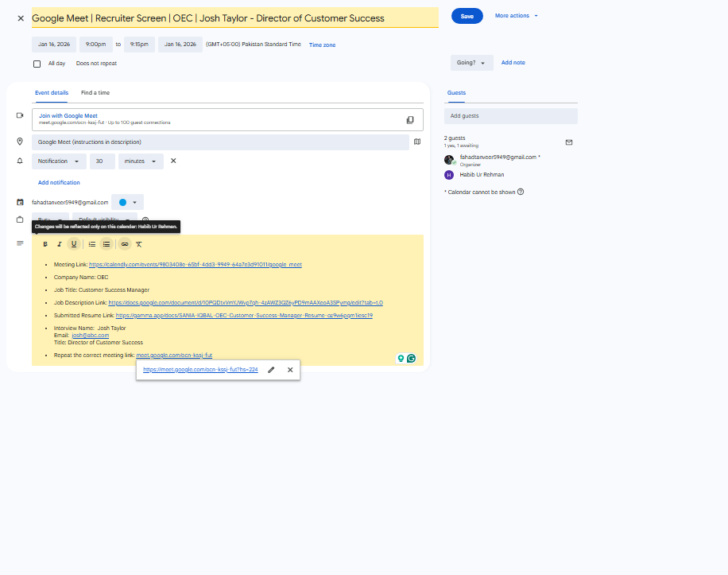
Task: Expand the More actions menu
Action: coord(517,16)
